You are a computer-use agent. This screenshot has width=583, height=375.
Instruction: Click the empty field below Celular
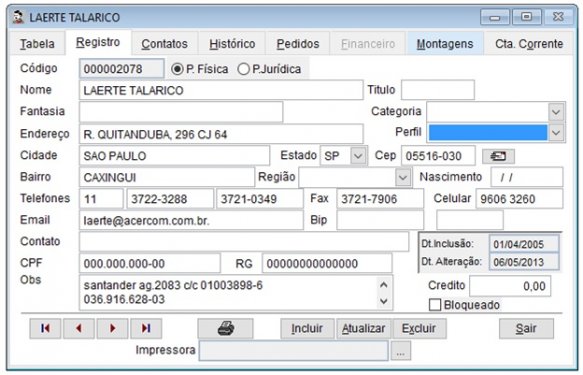[x=470, y=220]
